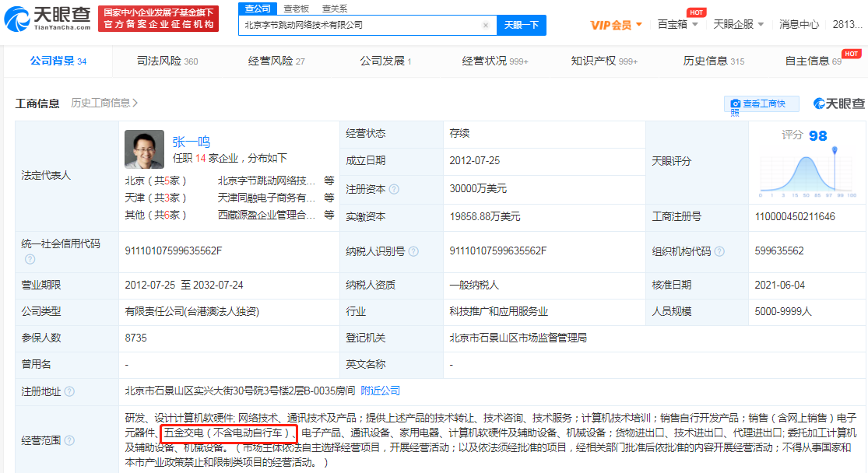Click the 经营状态 value 存续
The width and height of the screenshot is (868, 473).
[x=459, y=133]
